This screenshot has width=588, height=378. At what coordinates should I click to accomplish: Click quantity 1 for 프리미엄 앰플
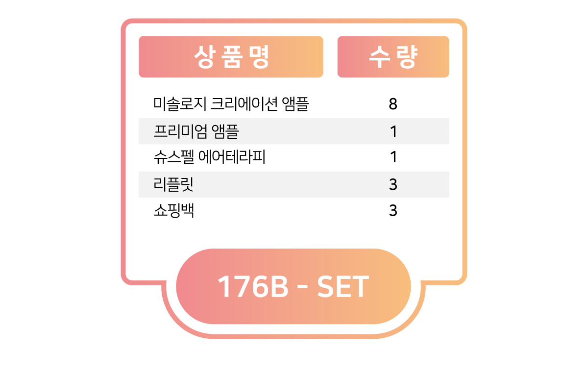click(393, 131)
